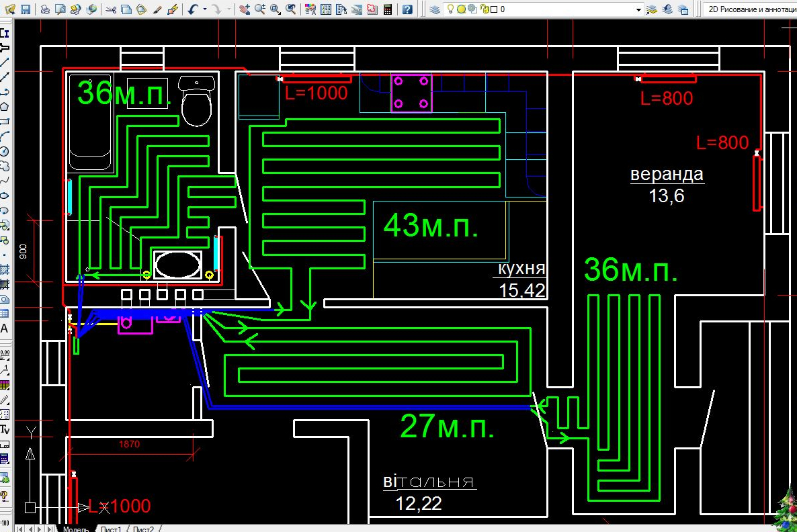Toggle the layer 0 padlock lock

click(x=484, y=9)
